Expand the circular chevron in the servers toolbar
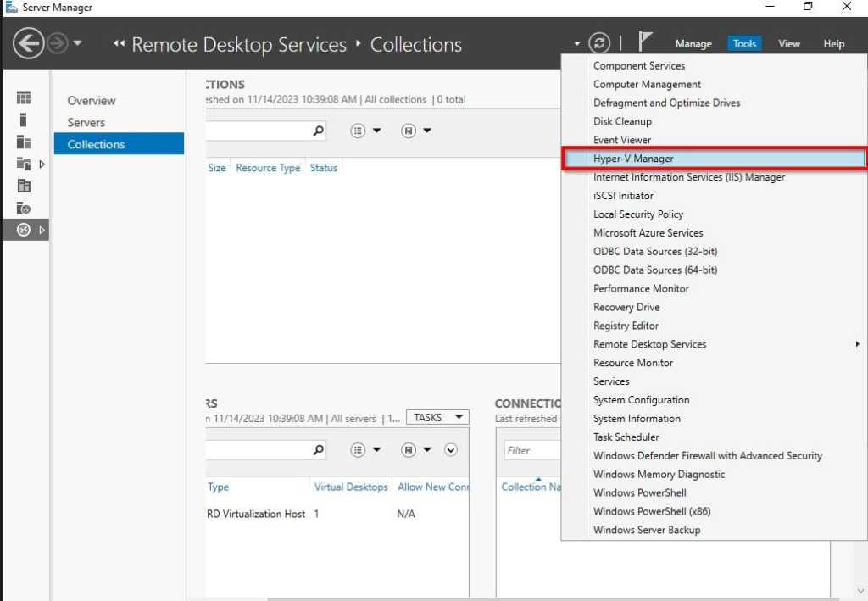 point(451,450)
